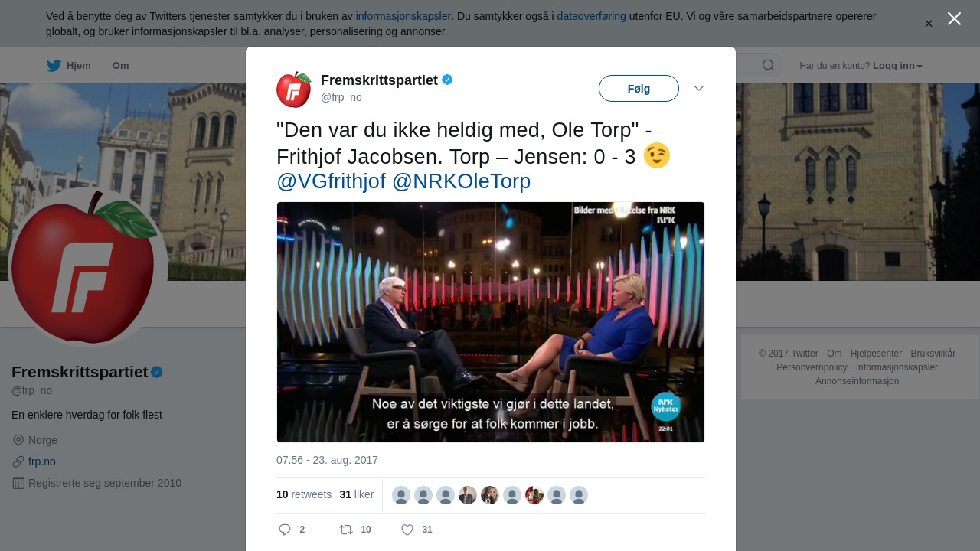Viewport: 980px width, 551px height.
Task: Click the Twitter bird Hjem icon
Action: pyautogui.click(x=54, y=66)
